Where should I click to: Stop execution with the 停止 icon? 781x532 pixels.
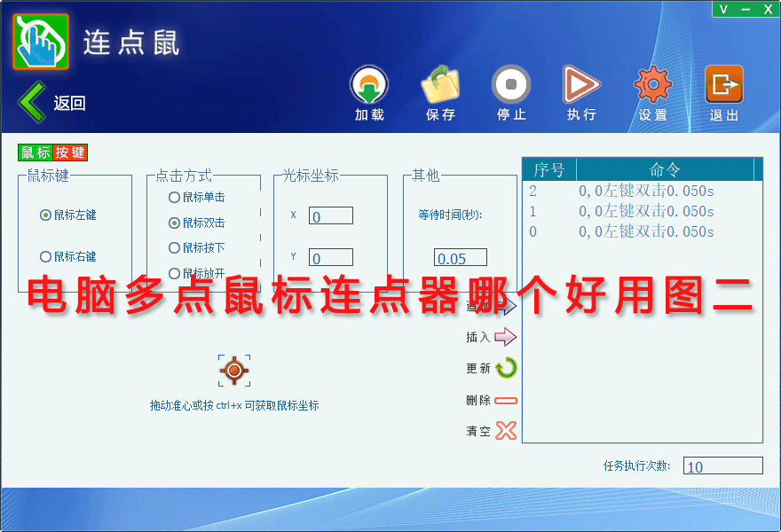click(x=511, y=84)
